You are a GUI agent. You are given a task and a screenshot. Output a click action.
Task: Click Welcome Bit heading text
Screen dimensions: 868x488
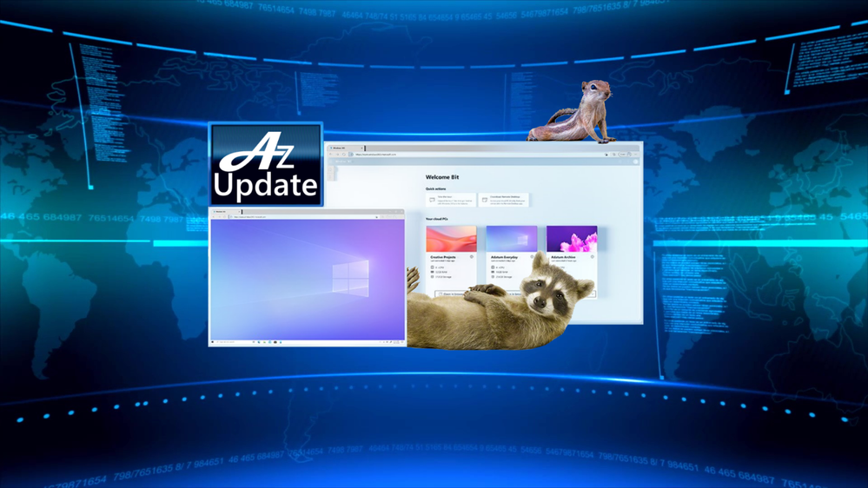click(x=441, y=177)
